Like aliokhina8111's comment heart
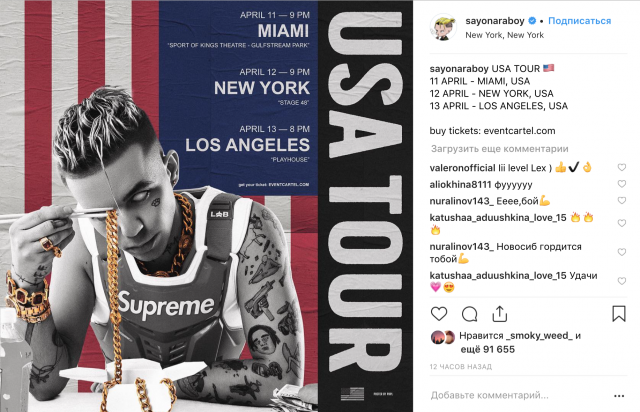This screenshot has width=640, height=412. 622,184
